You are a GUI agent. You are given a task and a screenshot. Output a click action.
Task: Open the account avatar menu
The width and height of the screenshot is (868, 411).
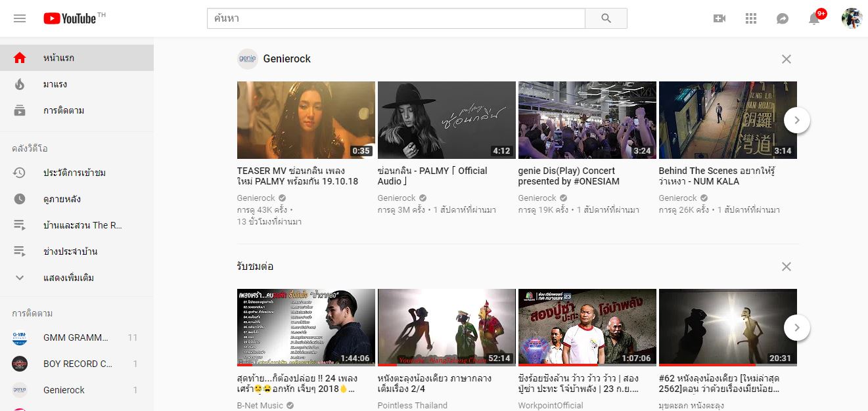click(852, 18)
